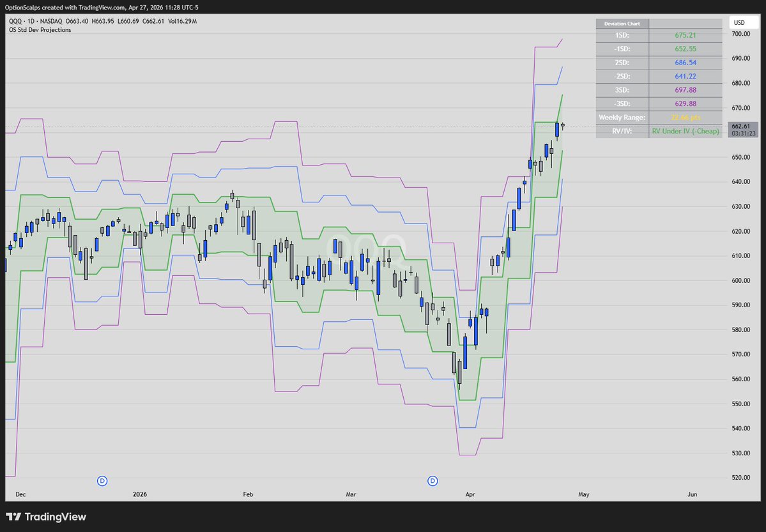Image resolution: width=766 pixels, height=532 pixels.
Task: Click the 3SD row showing 697.88
Action: (x=686, y=89)
